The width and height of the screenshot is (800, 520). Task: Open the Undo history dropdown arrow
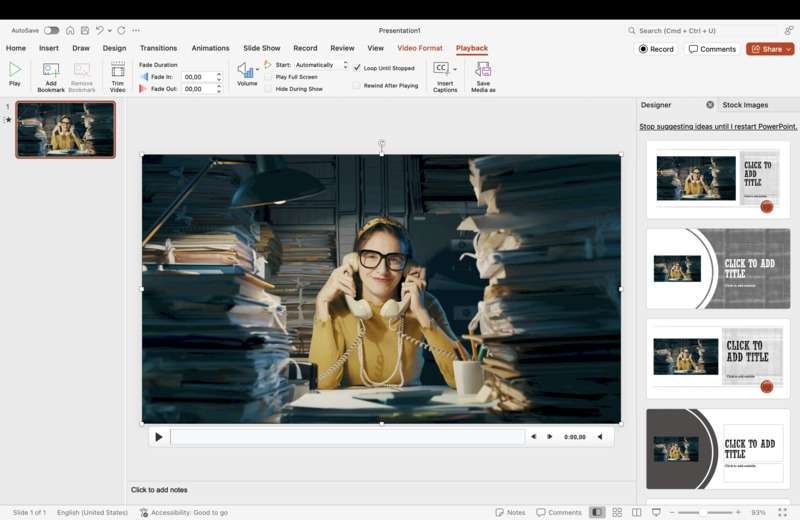[110, 31]
